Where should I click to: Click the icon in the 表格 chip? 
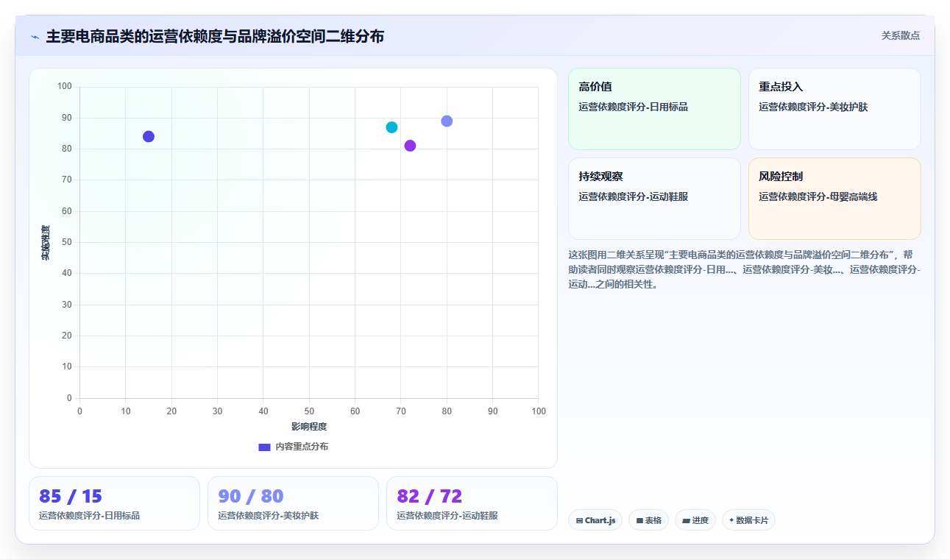click(x=640, y=520)
